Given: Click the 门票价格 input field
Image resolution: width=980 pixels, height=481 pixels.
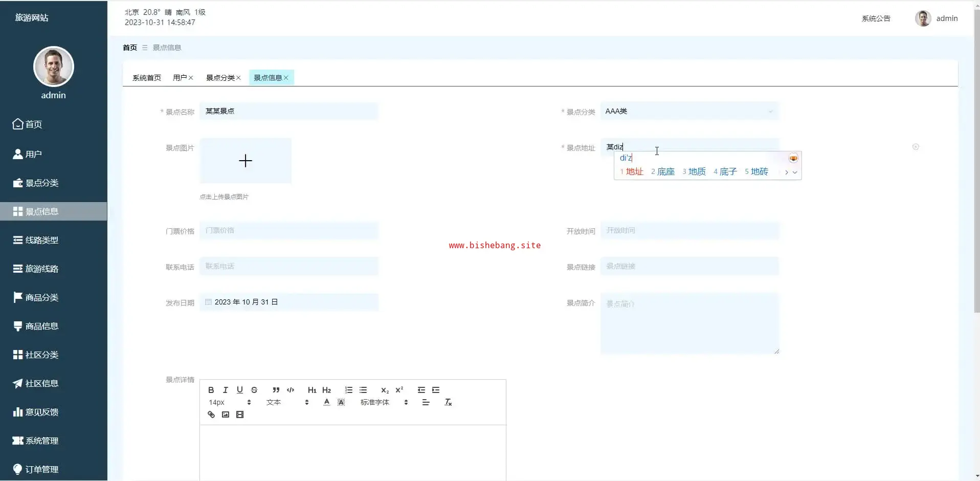Looking at the screenshot, I should point(289,230).
